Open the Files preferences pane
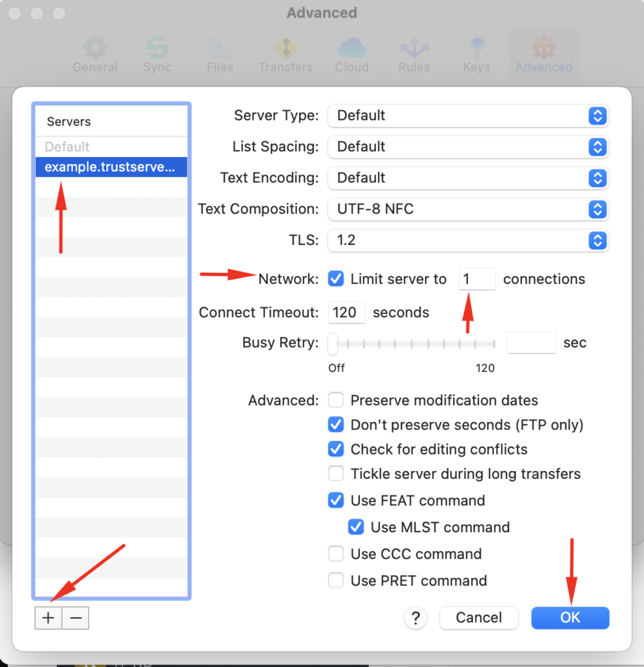 point(220,53)
